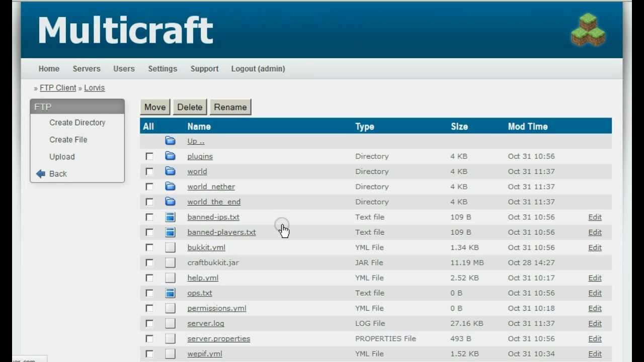Image resolution: width=644 pixels, height=362 pixels.
Task: Click the FTP Client breadcrumb link
Action: [58, 87]
